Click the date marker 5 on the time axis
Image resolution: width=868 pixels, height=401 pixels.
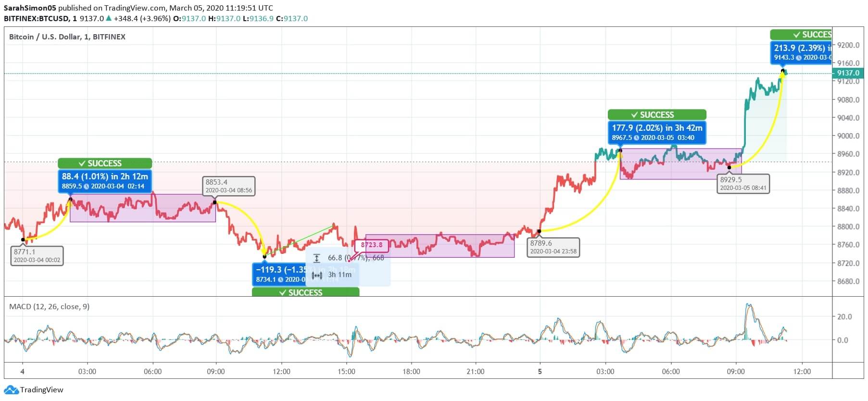[x=540, y=372]
